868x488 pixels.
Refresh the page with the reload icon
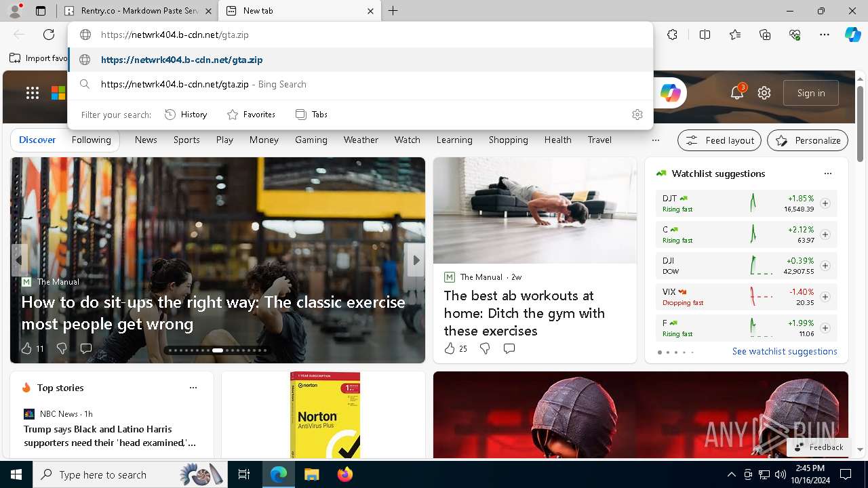[49, 35]
